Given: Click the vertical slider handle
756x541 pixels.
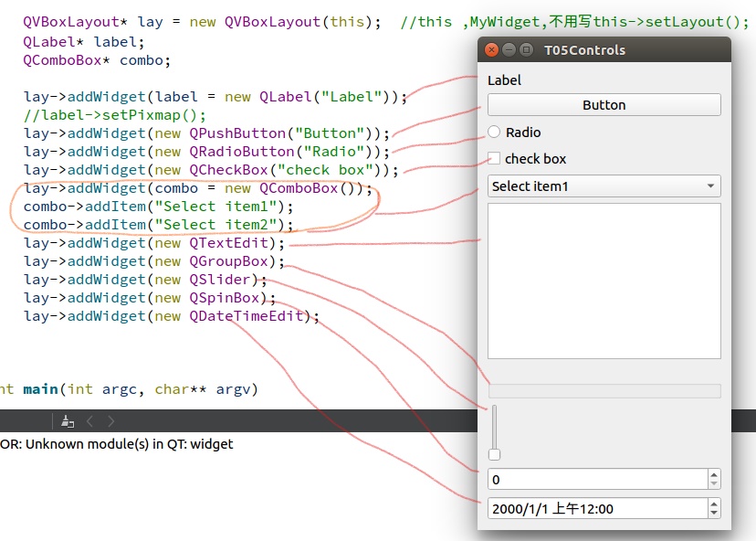Looking at the screenshot, I should (x=494, y=454).
